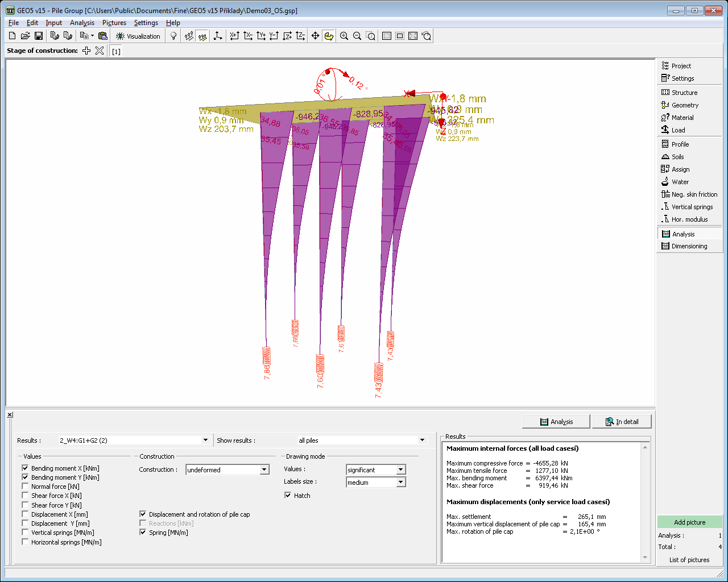Click the Save file toolbar icon
The image size is (728, 582).
[x=39, y=36]
